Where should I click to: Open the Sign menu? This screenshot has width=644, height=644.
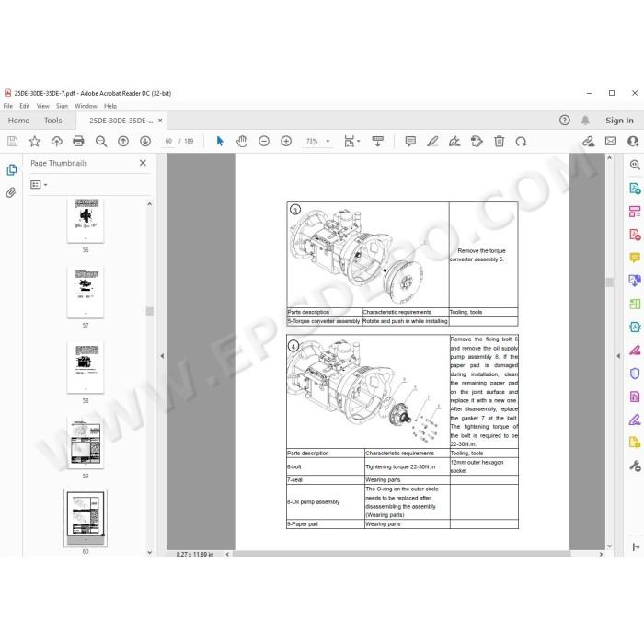(62, 106)
